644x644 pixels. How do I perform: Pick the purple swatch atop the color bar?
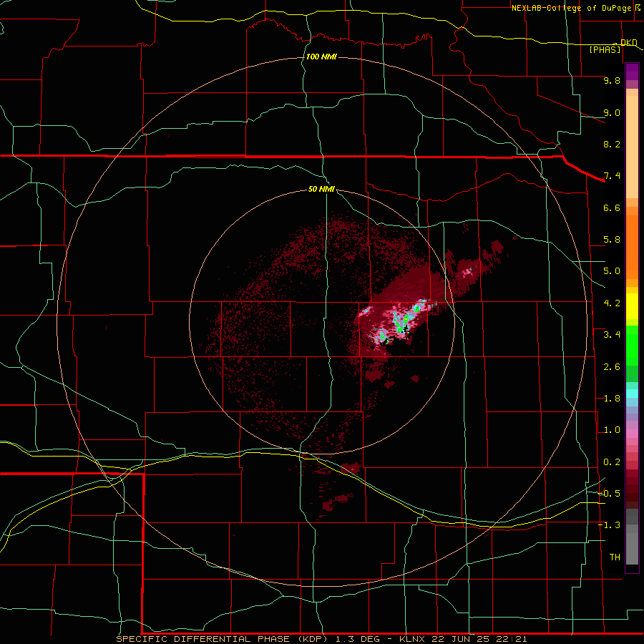point(632,72)
